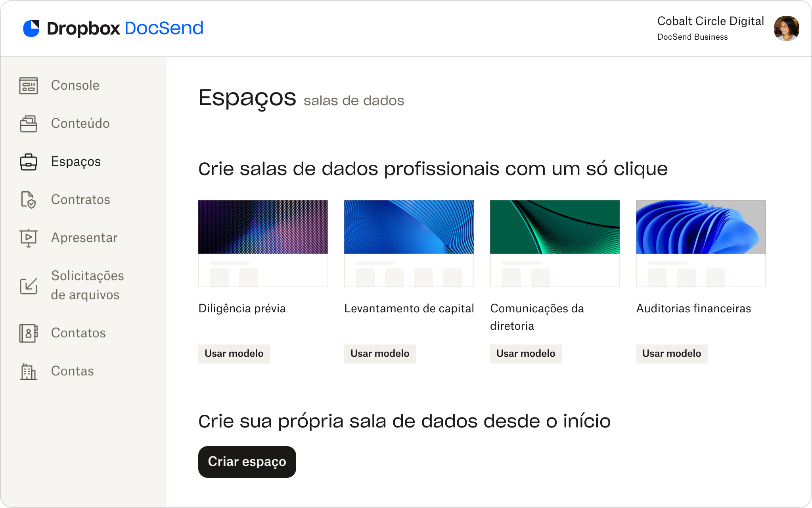Select the Espaços sidebar icon

[29, 162]
